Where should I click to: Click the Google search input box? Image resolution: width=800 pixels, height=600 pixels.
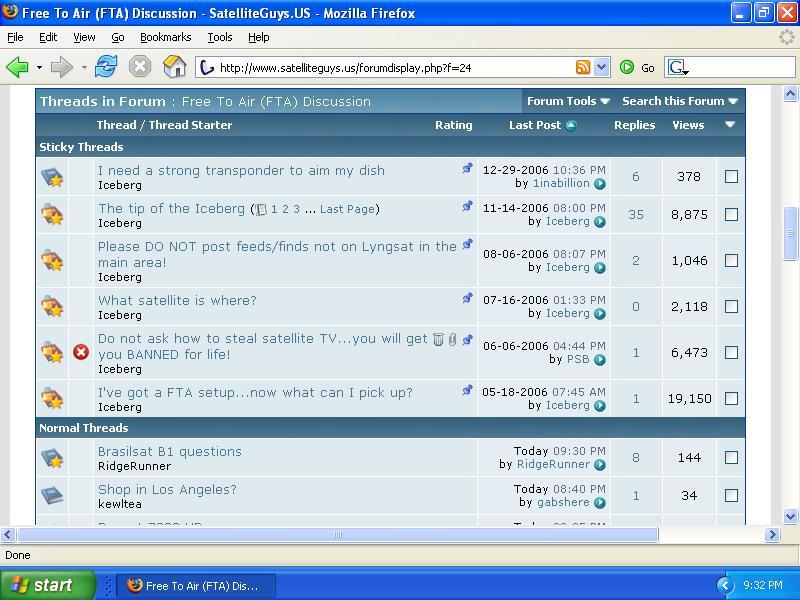click(742, 67)
